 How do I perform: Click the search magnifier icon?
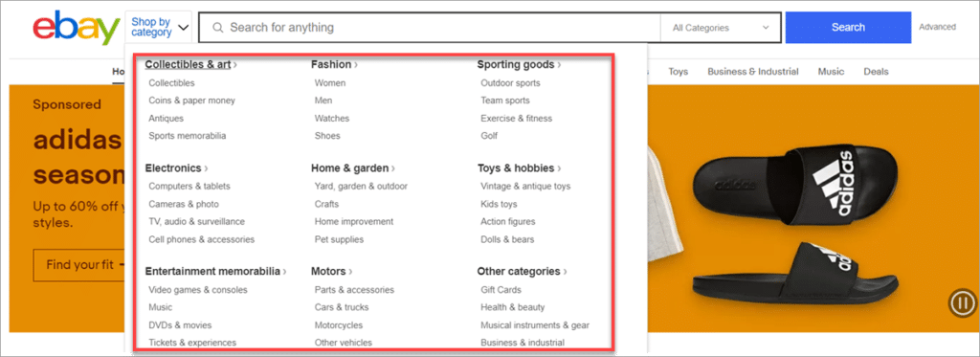[217, 28]
